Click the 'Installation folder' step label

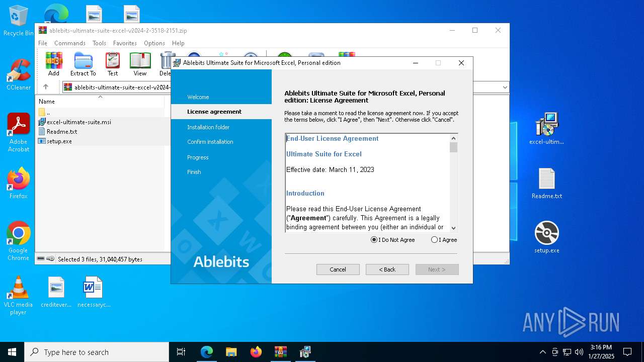(208, 127)
